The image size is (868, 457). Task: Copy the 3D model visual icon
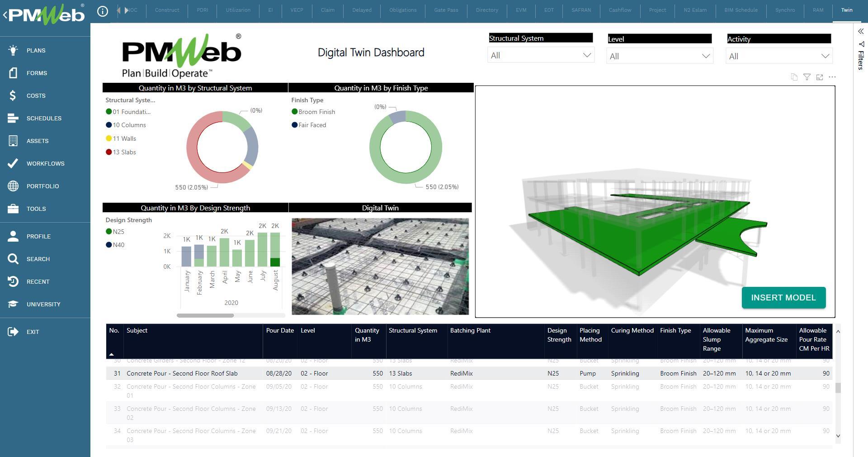(794, 77)
